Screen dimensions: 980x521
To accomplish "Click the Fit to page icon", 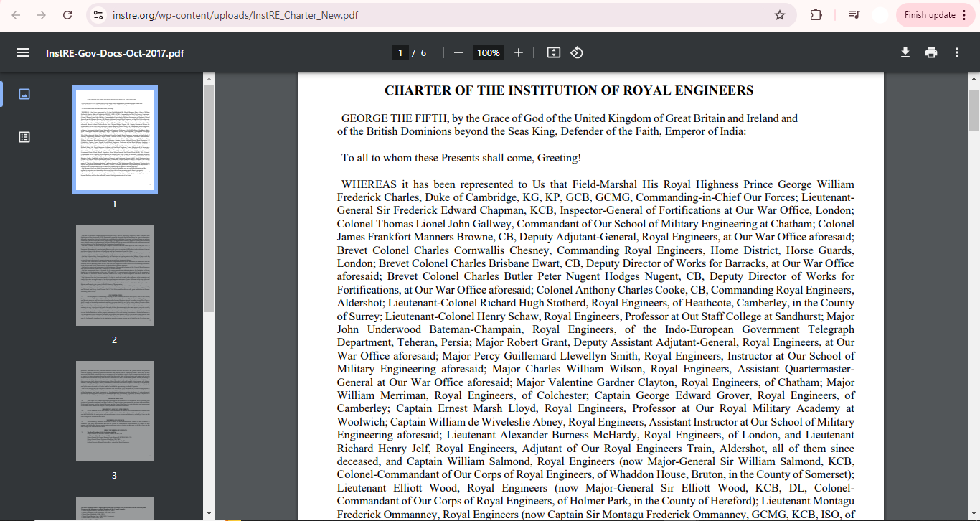I will 553,52.
